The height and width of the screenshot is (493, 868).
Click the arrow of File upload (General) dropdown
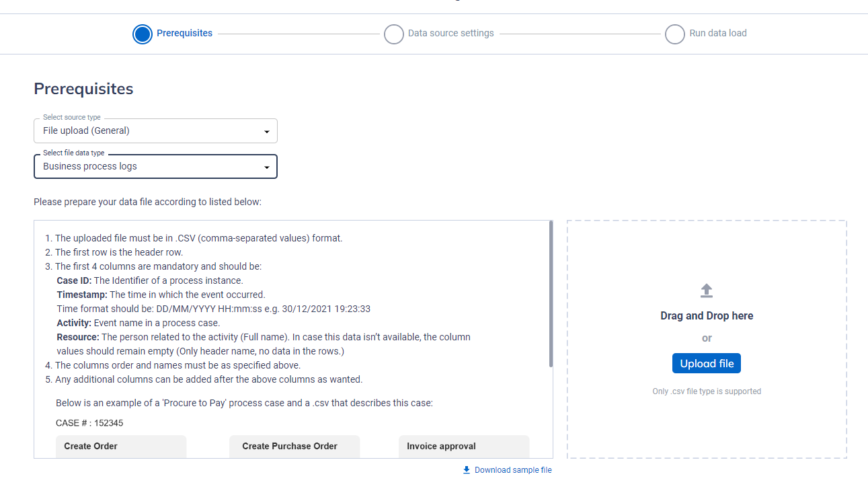coord(267,132)
